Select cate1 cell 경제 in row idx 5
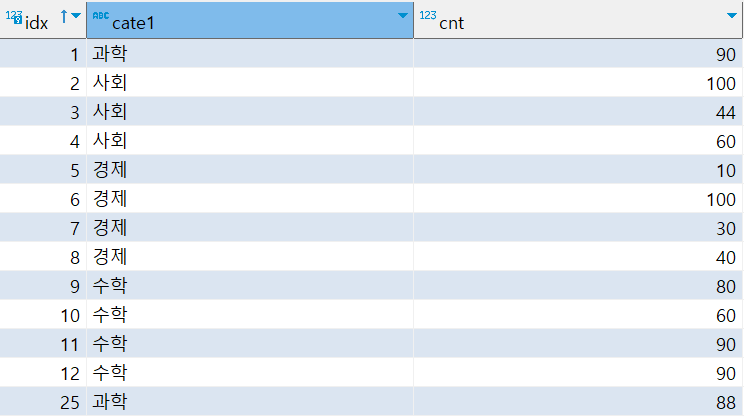744x416 pixels. click(x=250, y=169)
